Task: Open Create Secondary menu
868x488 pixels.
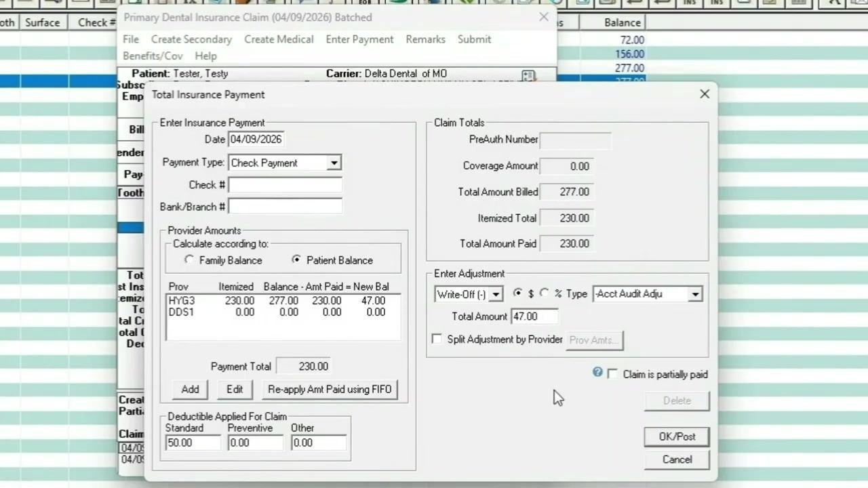Action: 191,39
